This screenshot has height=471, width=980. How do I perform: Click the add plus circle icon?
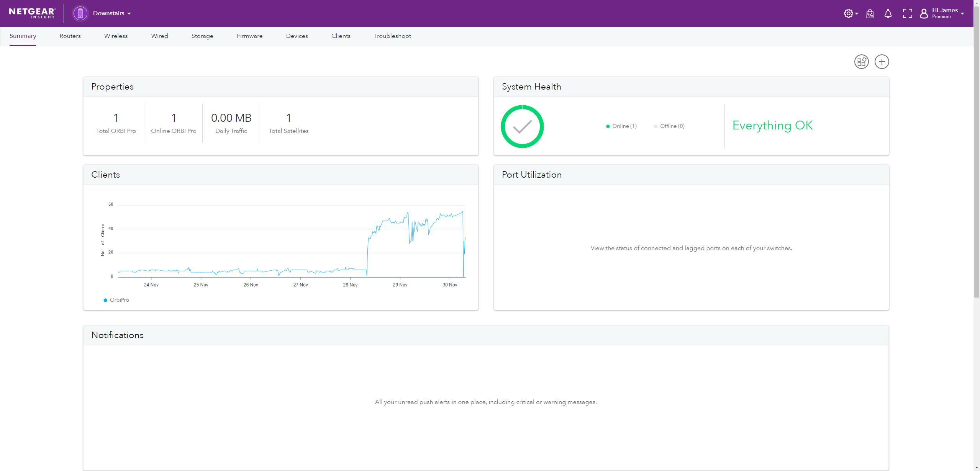(882, 62)
